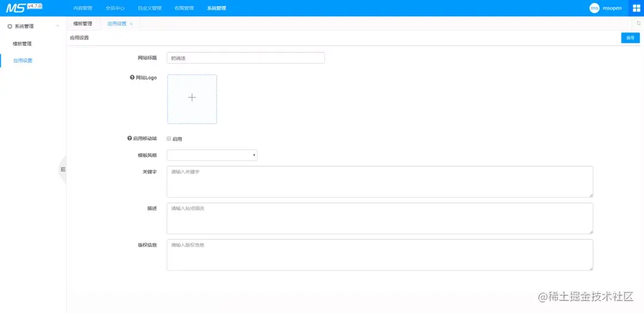Open 自定义管理 in top navigation

pos(150,8)
